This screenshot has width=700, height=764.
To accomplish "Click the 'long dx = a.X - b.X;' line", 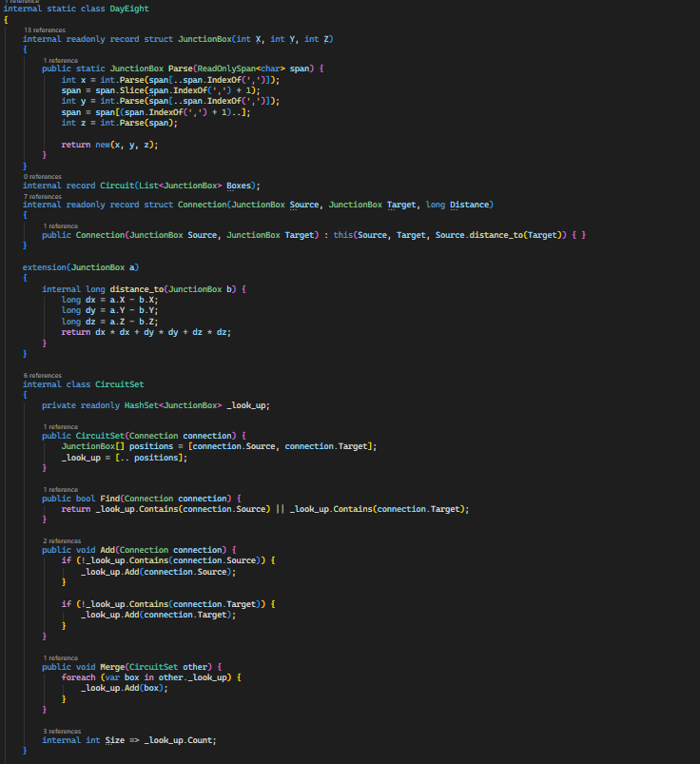I will click(109, 300).
